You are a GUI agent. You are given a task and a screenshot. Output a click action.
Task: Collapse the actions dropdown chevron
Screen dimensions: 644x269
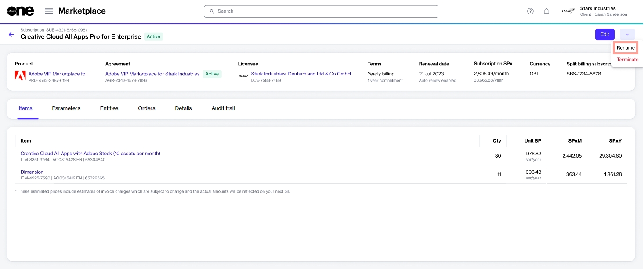coord(627,34)
